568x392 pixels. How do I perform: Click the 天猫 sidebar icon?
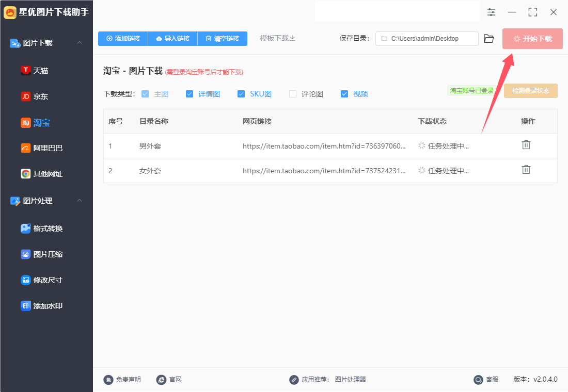tap(25, 71)
